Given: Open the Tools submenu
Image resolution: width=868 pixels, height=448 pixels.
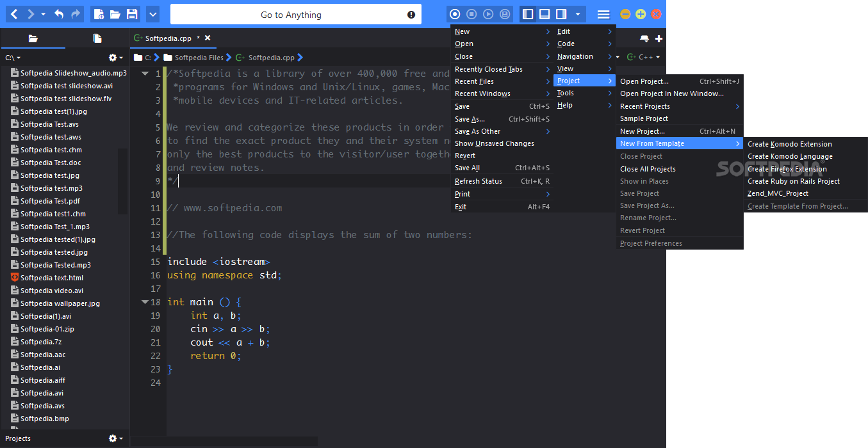Looking at the screenshot, I should pyautogui.click(x=584, y=93).
